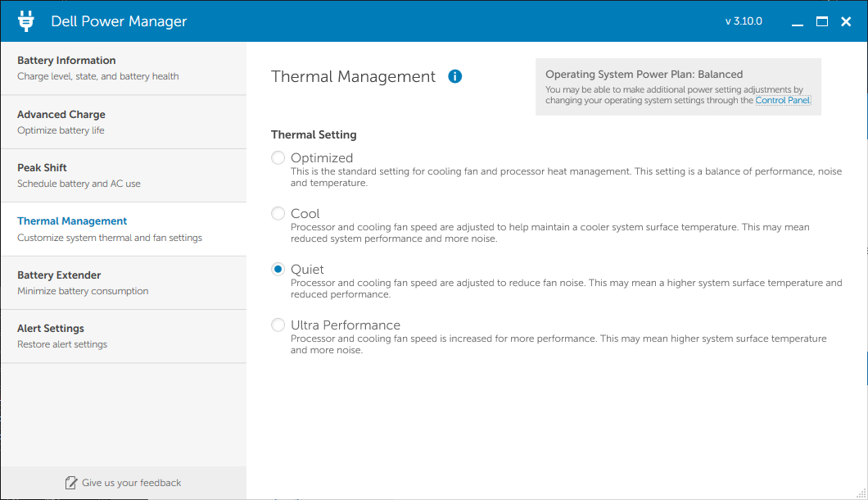Click the version 3.10.0 label
This screenshot has height=500, width=868.
[744, 21]
